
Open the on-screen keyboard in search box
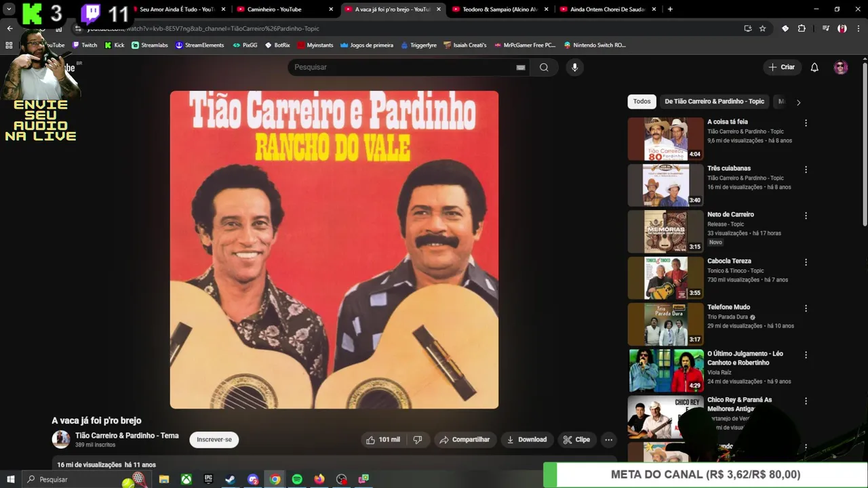coord(521,67)
